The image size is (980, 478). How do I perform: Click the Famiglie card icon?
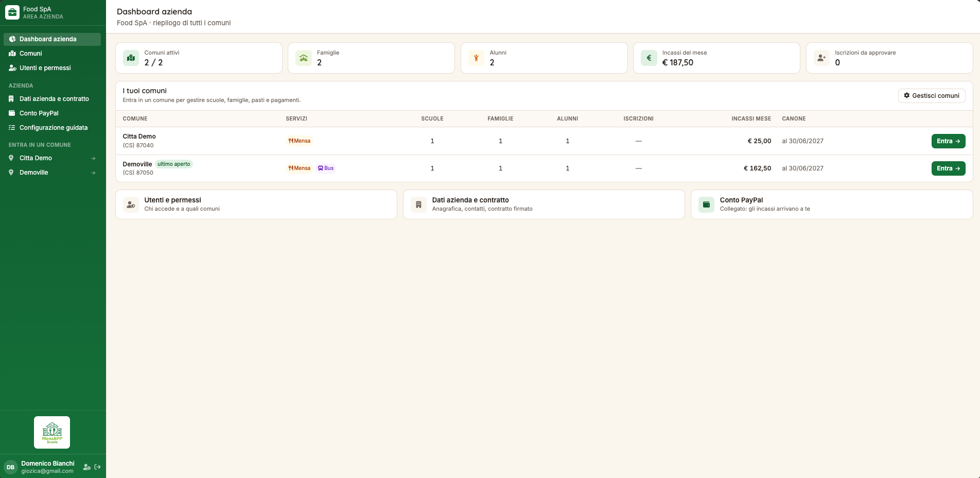304,58
